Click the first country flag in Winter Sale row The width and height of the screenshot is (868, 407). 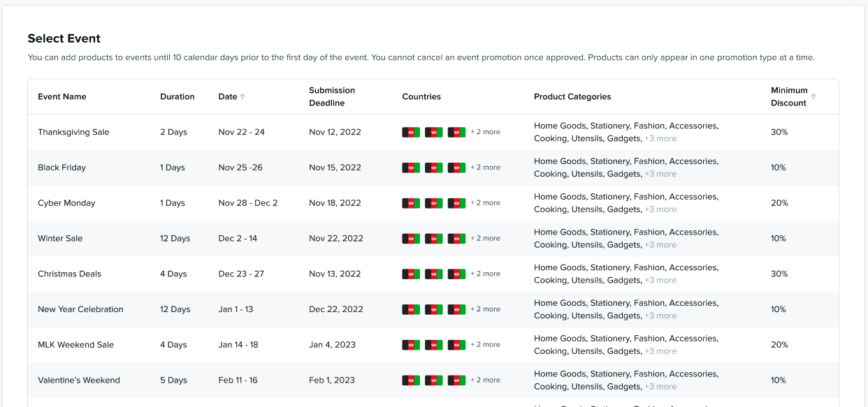411,238
